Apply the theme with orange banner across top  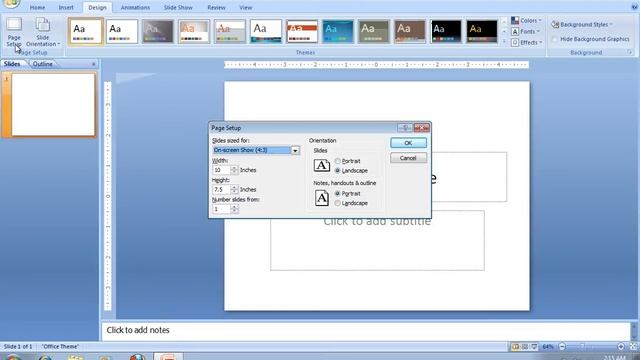(302, 31)
